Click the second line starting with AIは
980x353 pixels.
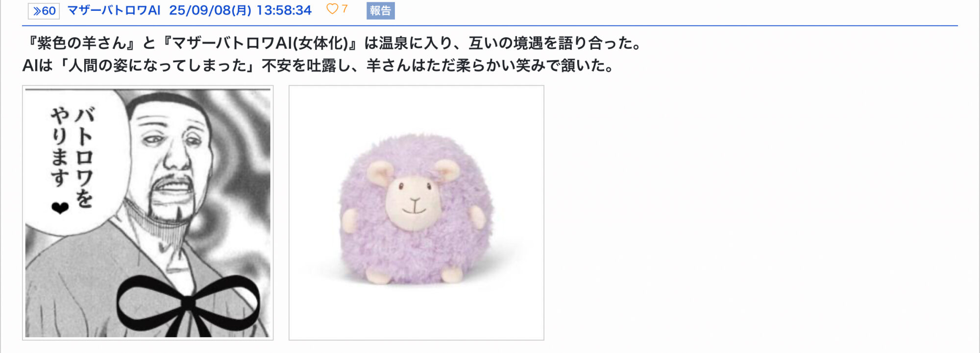[x=319, y=65]
